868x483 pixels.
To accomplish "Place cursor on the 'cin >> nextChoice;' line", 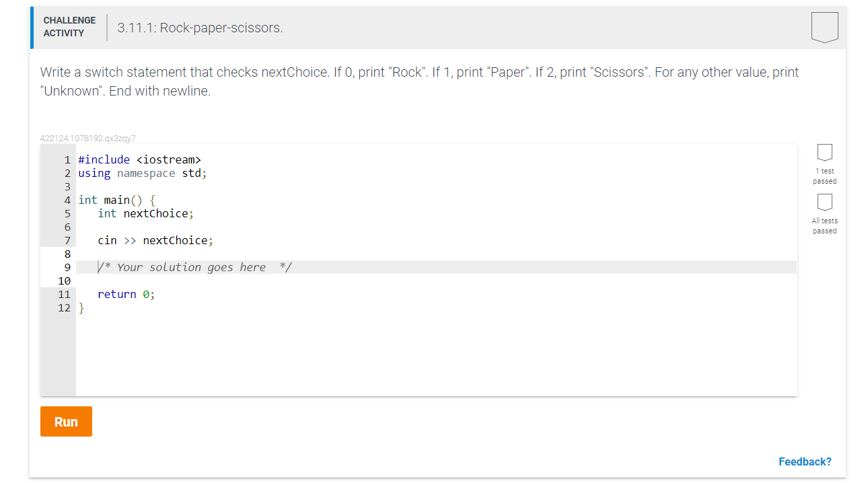I will [x=155, y=240].
